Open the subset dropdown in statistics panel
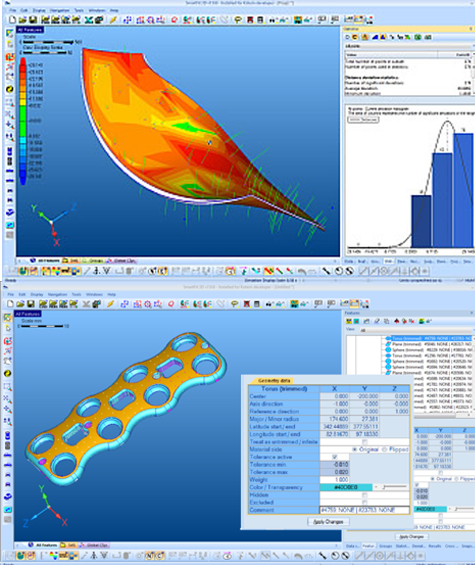The height and width of the screenshot is (565, 475). tap(409, 46)
